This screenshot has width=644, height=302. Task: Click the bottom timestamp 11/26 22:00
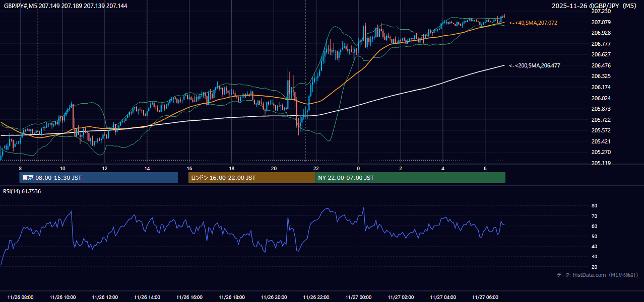pyautogui.click(x=316, y=297)
